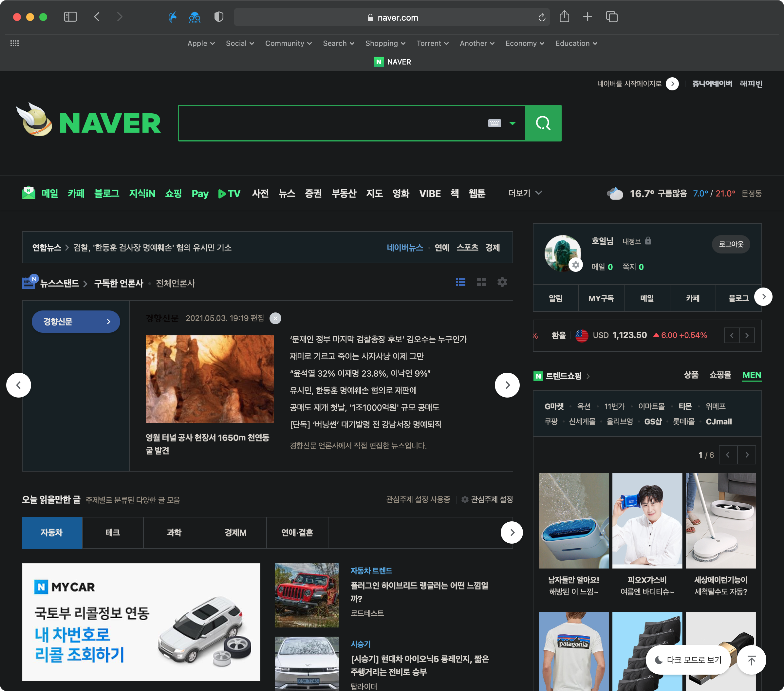Click the green Naver search button

pos(543,123)
